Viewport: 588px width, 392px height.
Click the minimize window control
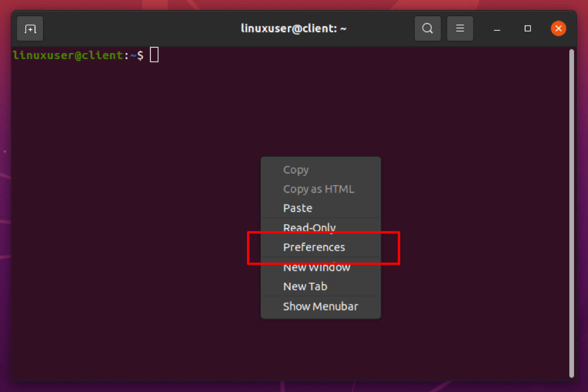(x=496, y=28)
